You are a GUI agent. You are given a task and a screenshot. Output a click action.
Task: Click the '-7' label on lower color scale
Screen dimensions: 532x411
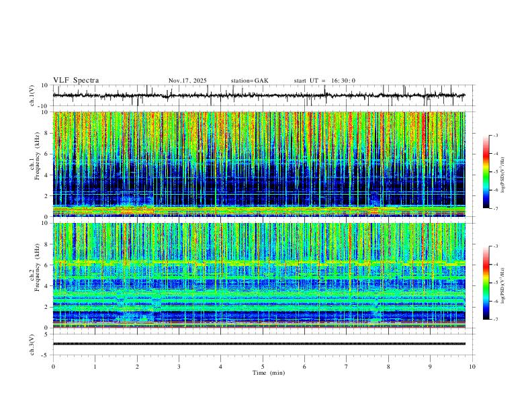click(496, 320)
